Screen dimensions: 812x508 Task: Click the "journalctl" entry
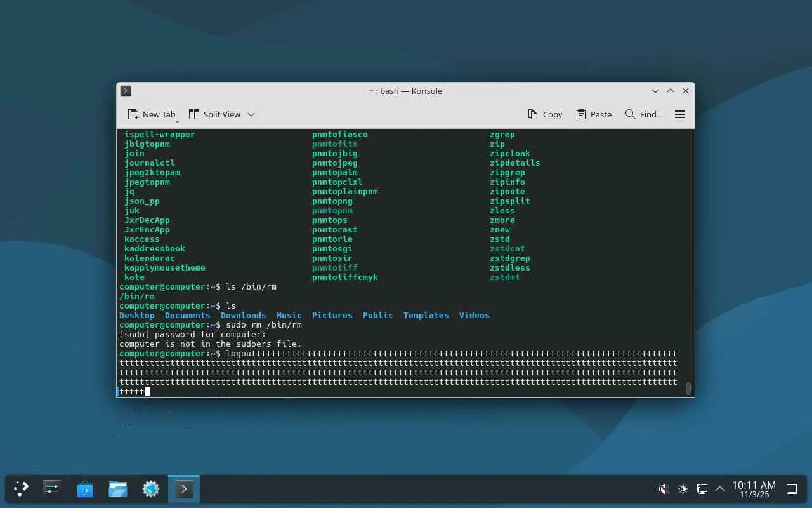coord(150,163)
